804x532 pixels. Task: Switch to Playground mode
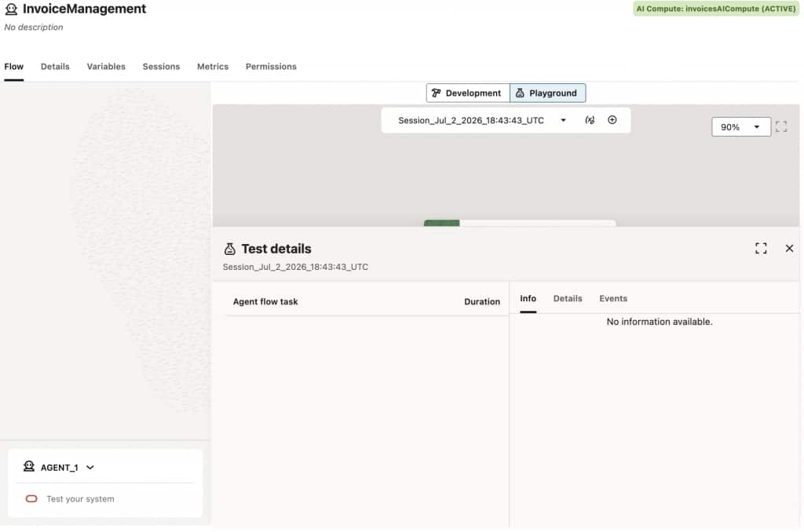(547, 93)
